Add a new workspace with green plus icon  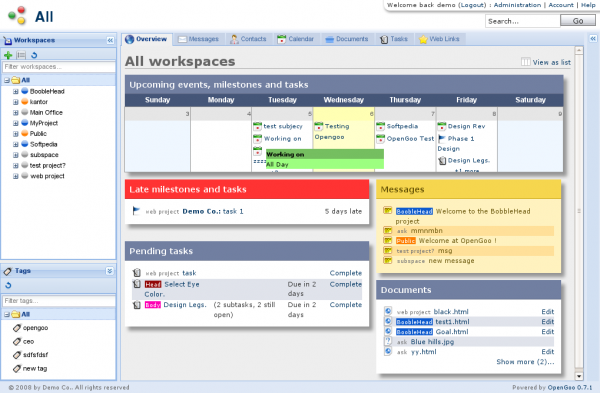click(8, 55)
